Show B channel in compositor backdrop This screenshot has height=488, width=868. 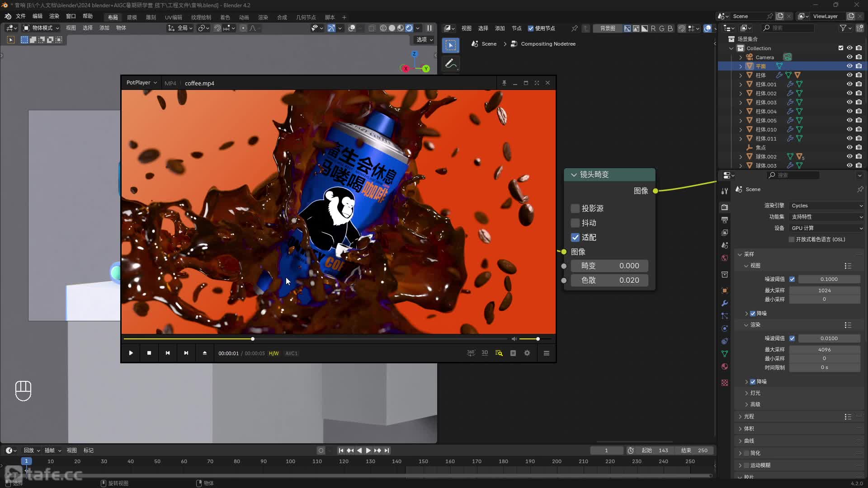click(x=670, y=28)
